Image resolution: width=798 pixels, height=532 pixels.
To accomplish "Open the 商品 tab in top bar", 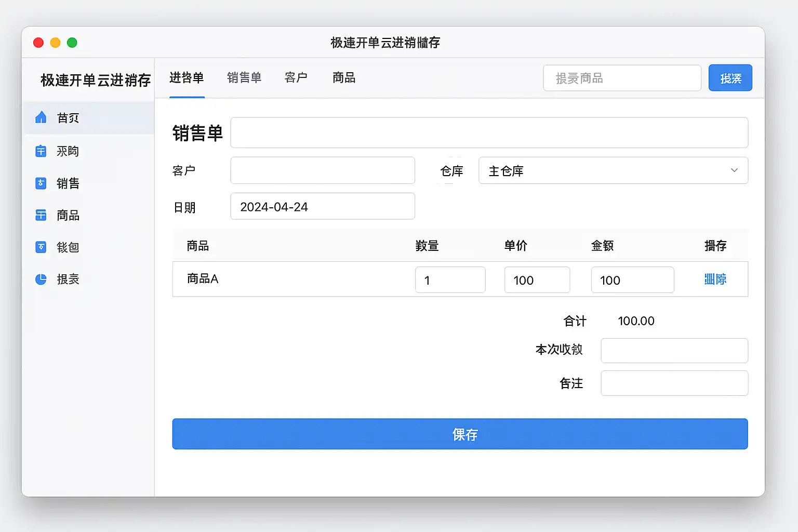I will click(x=344, y=78).
